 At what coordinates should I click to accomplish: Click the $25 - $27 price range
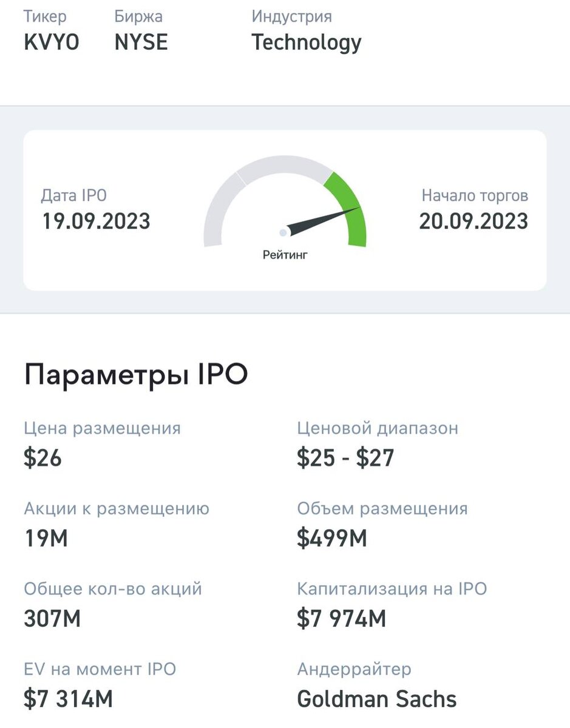click(x=345, y=458)
